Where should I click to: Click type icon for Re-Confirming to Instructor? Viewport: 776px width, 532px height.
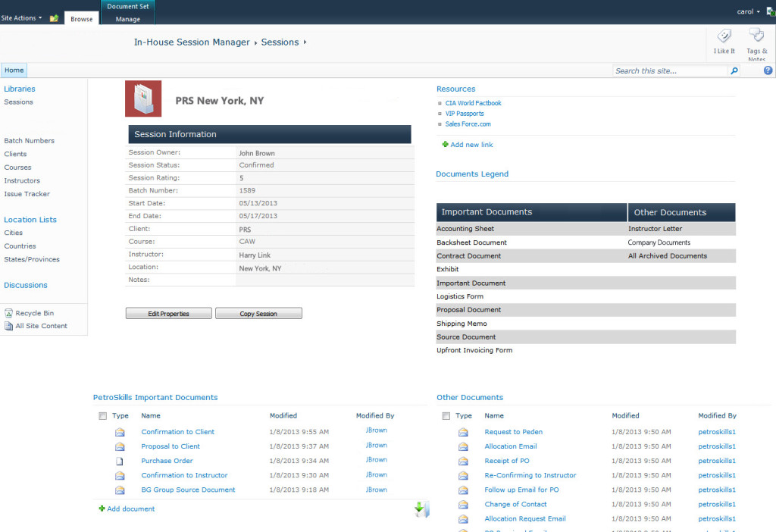(463, 476)
